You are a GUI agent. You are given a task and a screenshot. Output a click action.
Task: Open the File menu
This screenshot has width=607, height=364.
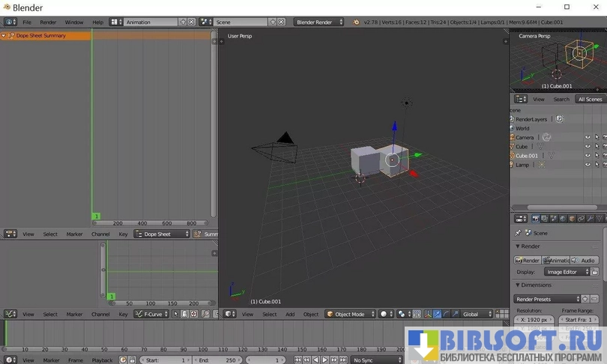(x=27, y=22)
